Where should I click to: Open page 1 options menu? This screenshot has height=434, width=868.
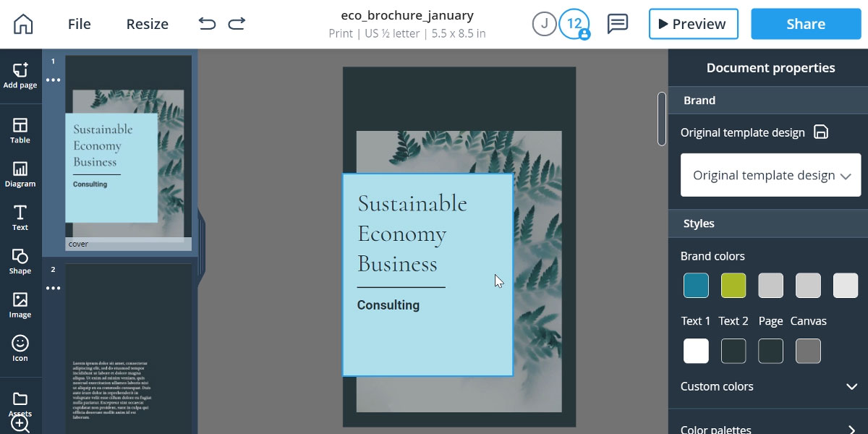54,80
